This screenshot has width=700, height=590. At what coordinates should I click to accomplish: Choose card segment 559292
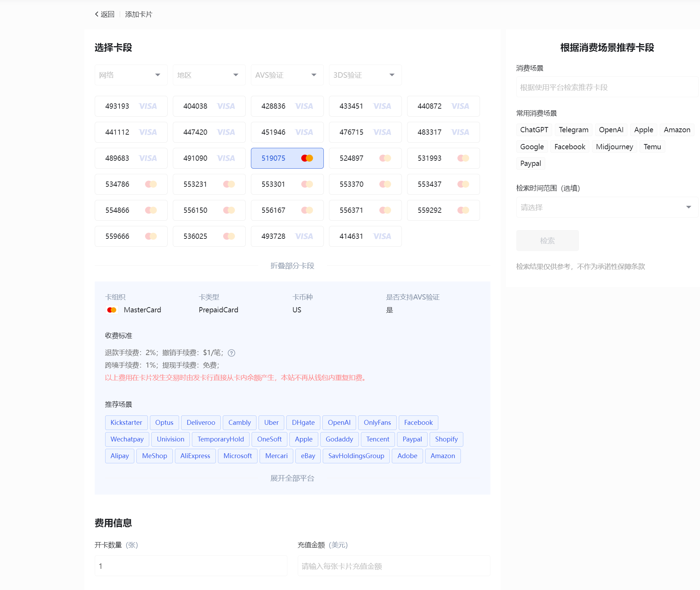click(x=443, y=210)
